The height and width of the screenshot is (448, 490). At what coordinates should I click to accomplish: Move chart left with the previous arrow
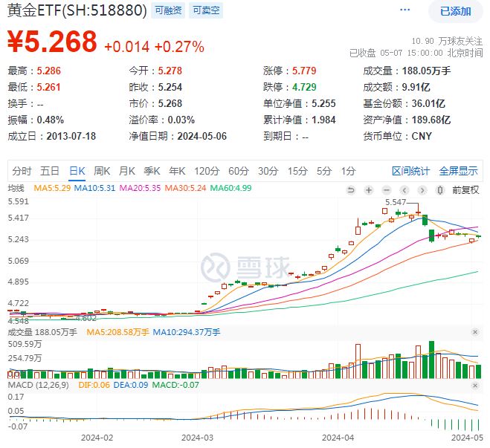pos(404,189)
